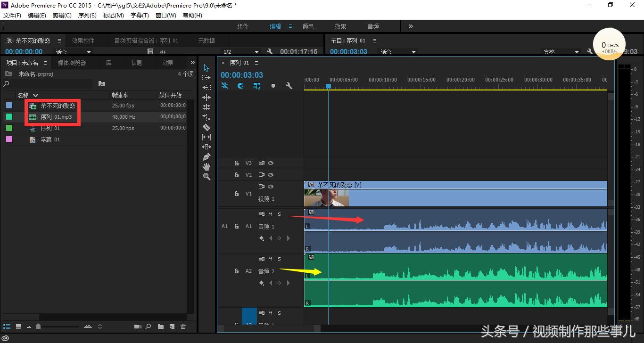Pick the Hand tool
The width and height of the screenshot is (644, 343).
(x=206, y=167)
